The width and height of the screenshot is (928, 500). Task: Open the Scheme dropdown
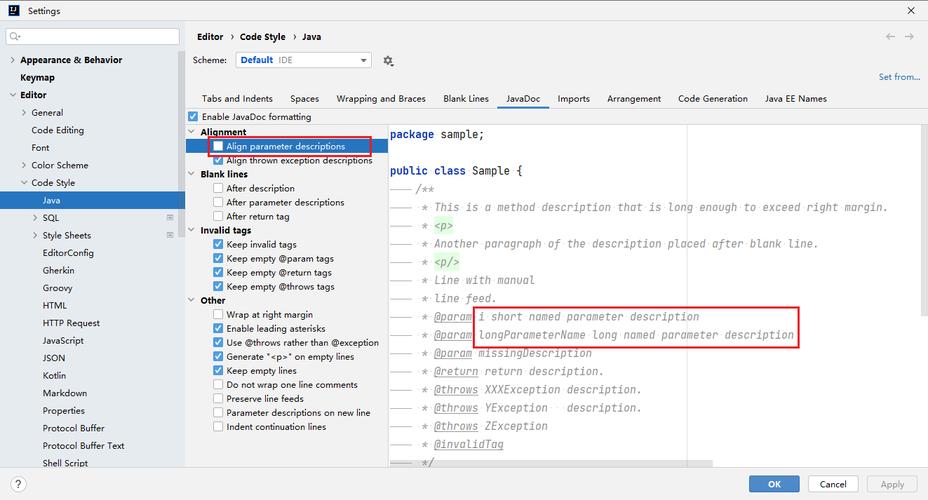[303, 60]
